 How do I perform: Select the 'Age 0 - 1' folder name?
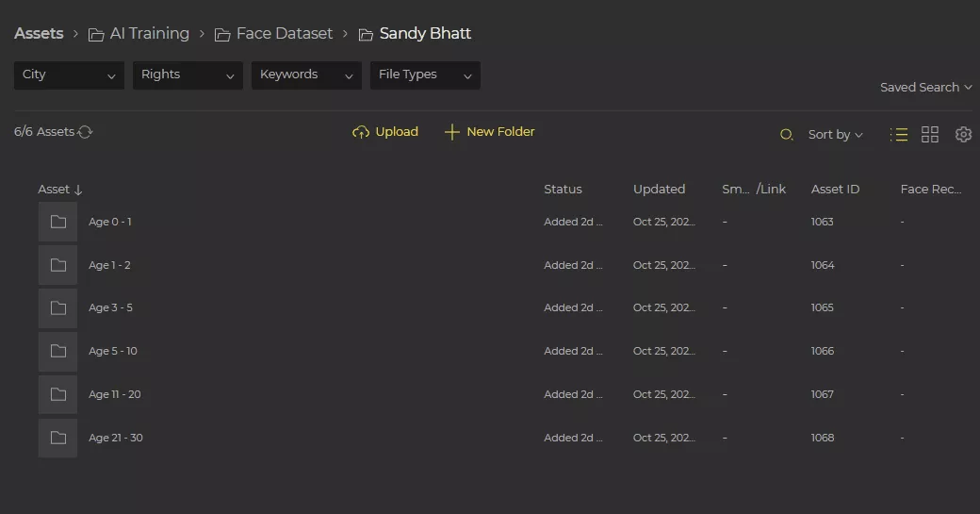coord(110,222)
